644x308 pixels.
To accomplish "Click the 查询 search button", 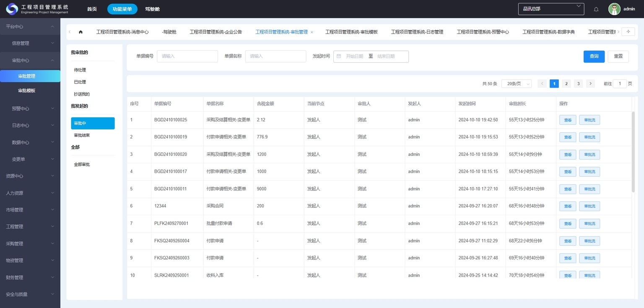I will click(x=594, y=56).
